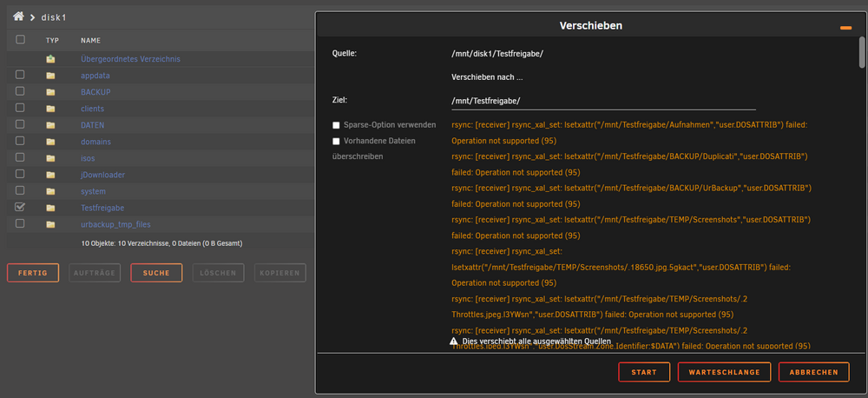868x398 pixels.
Task: Click the START button to move
Action: 644,372
